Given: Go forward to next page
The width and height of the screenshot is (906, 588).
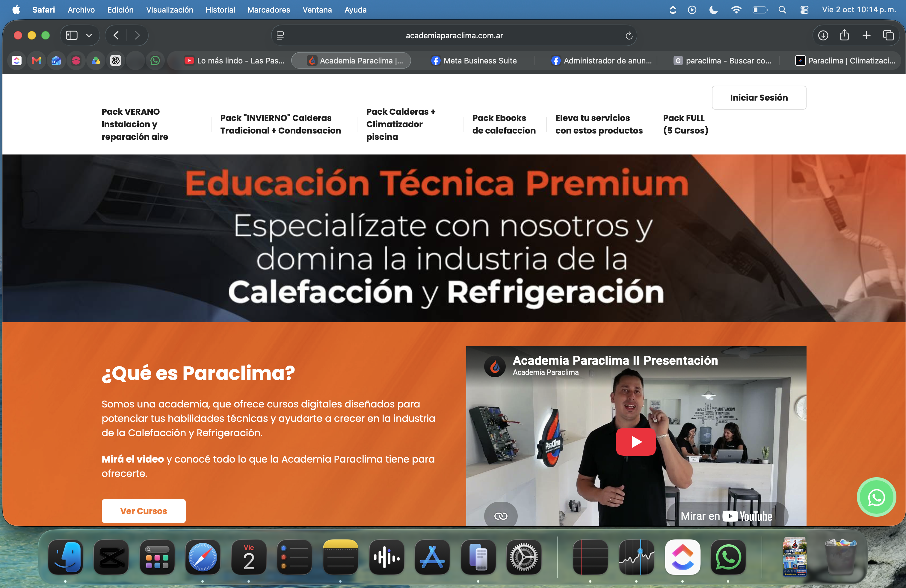Looking at the screenshot, I should [138, 35].
